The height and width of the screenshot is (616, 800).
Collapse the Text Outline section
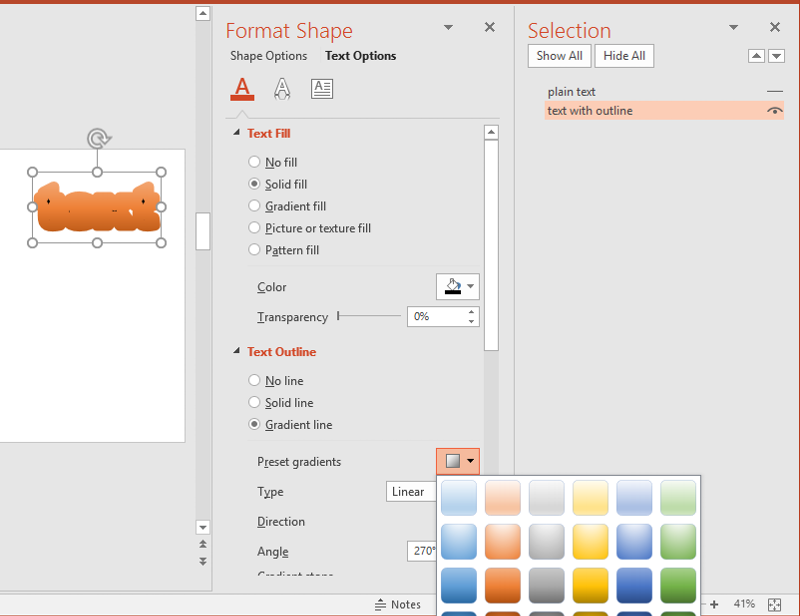(x=236, y=351)
